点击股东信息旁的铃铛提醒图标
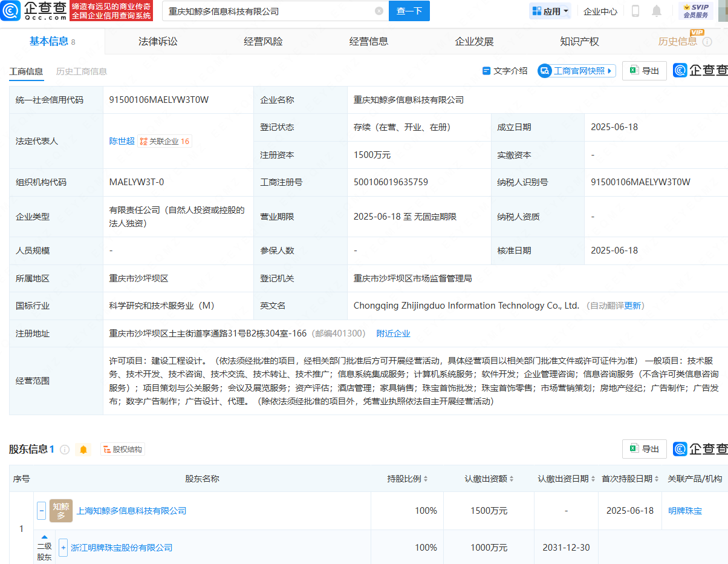Screen dimensions: 728x564 83,449
